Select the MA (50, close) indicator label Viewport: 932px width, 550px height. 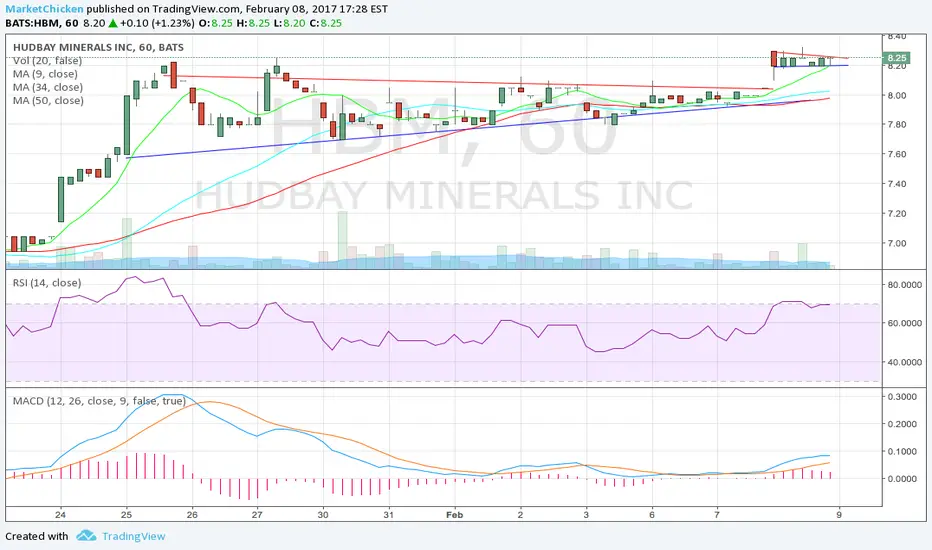click(48, 100)
